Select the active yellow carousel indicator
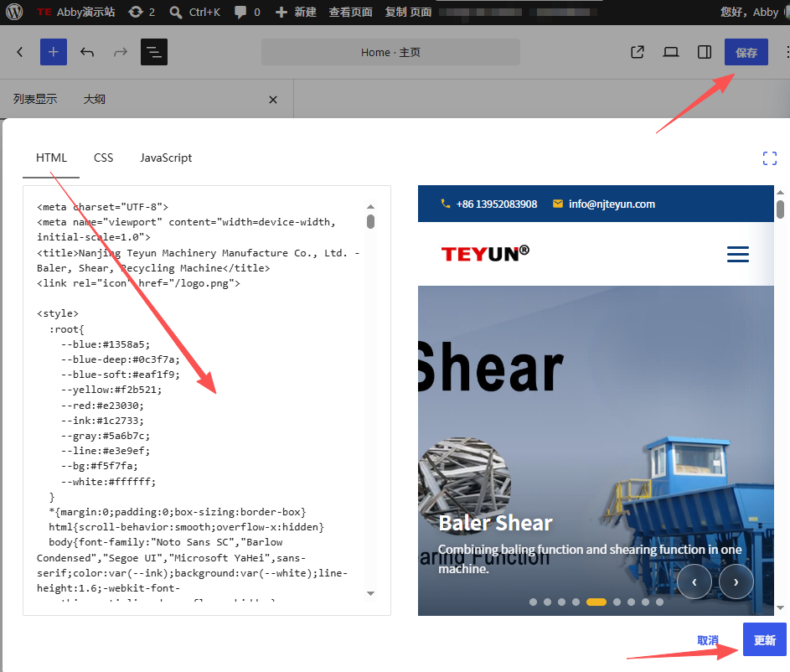This screenshot has width=790, height=672. pyautogui.click(x=596, y=602)
